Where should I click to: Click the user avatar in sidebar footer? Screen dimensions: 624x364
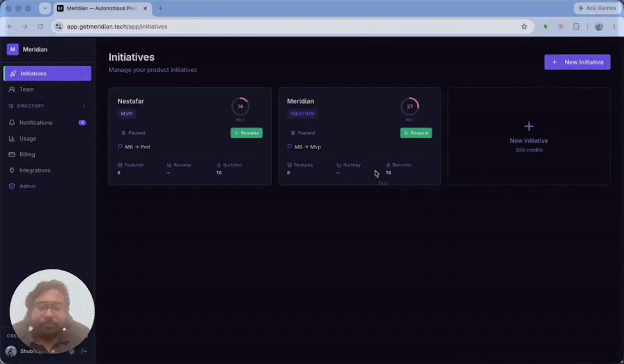[11, 352]
